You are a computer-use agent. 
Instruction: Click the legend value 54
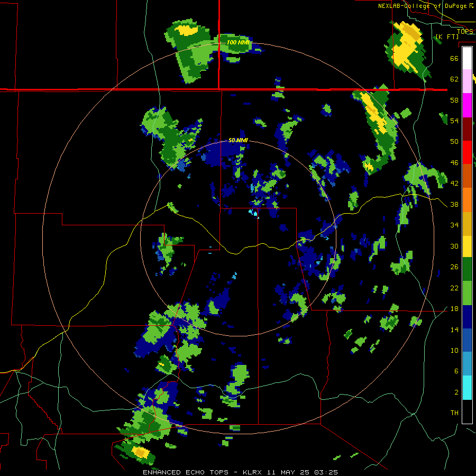454,121
